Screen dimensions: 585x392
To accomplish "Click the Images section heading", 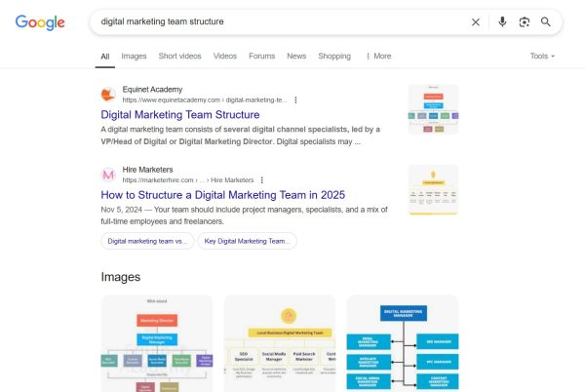I will click(121, 277).
